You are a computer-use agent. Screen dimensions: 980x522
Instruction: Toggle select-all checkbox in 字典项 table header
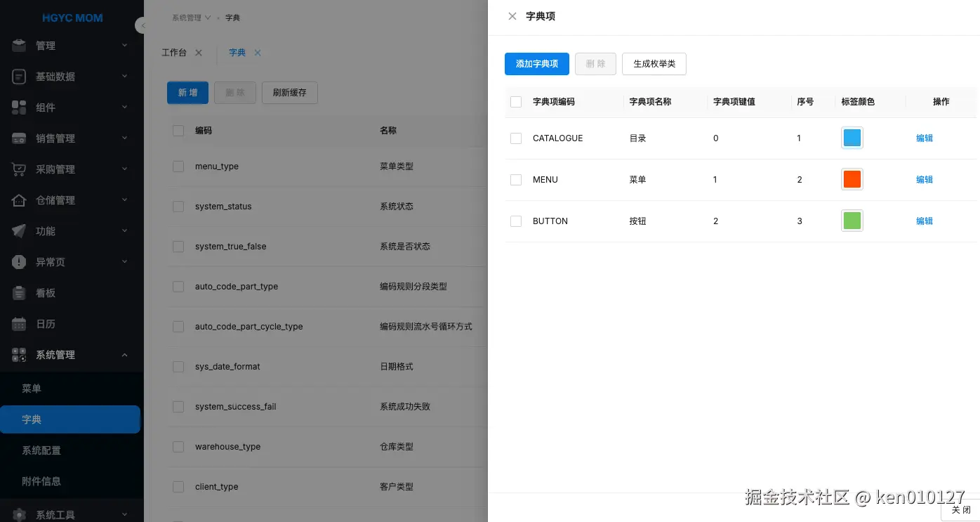click(x=516, y=102)
